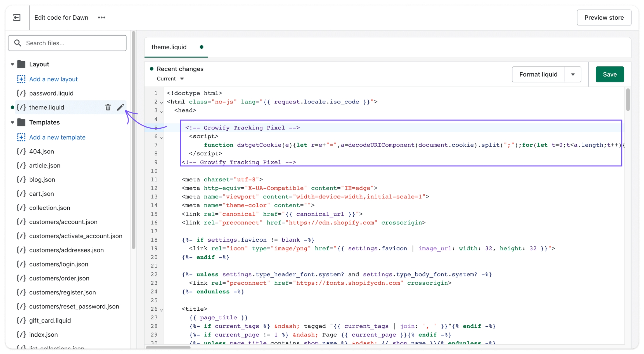Click the 404.json file icon
Screen dimensions: 644x354
click(x=21, y=151)
